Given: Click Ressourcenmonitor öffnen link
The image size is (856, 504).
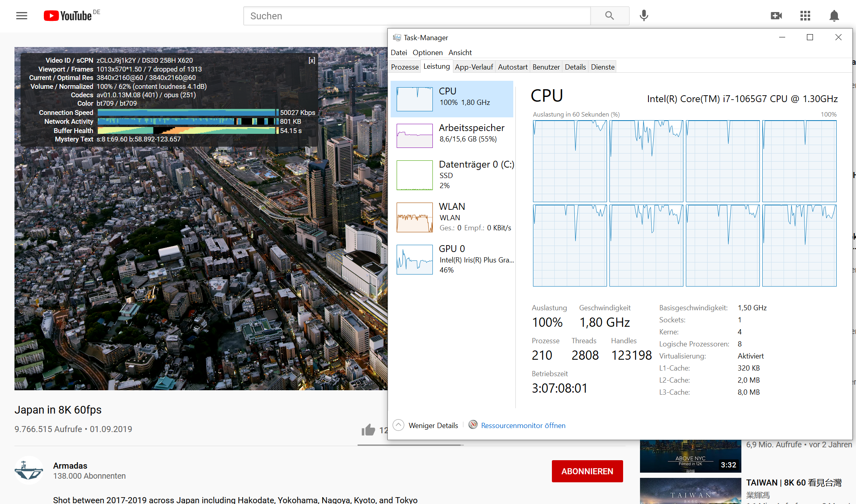Looking at the screenshot, I should pos(523,425).
